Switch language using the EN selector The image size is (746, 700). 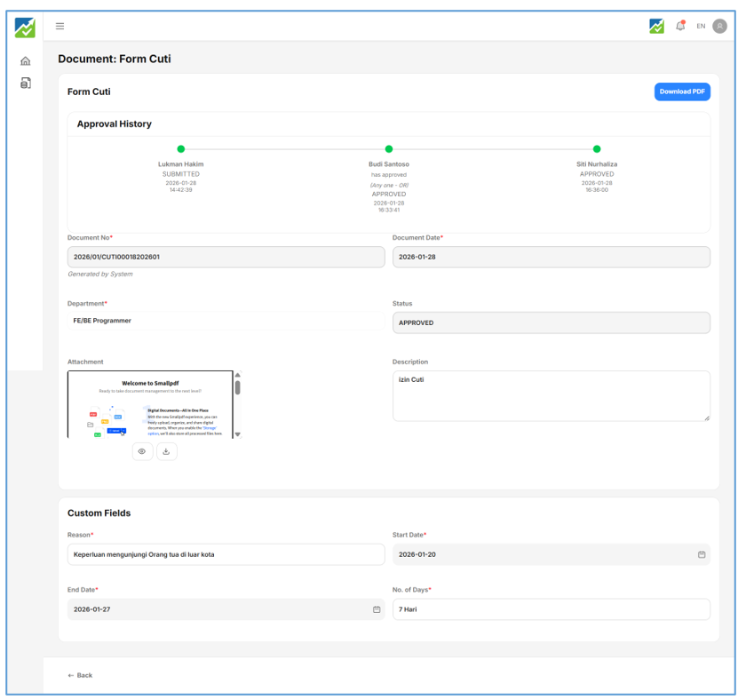click(700, 26)
